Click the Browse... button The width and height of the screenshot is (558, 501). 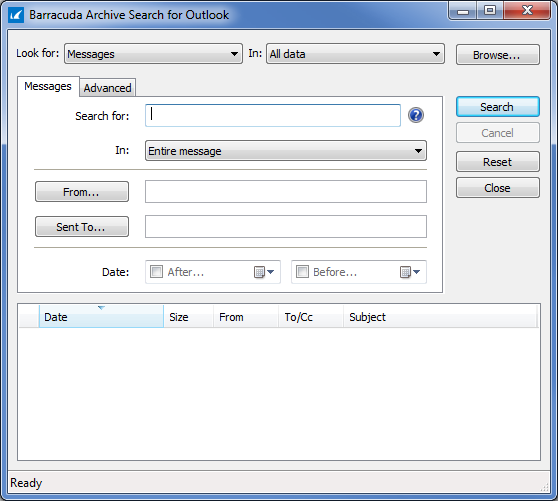point(498,55)
